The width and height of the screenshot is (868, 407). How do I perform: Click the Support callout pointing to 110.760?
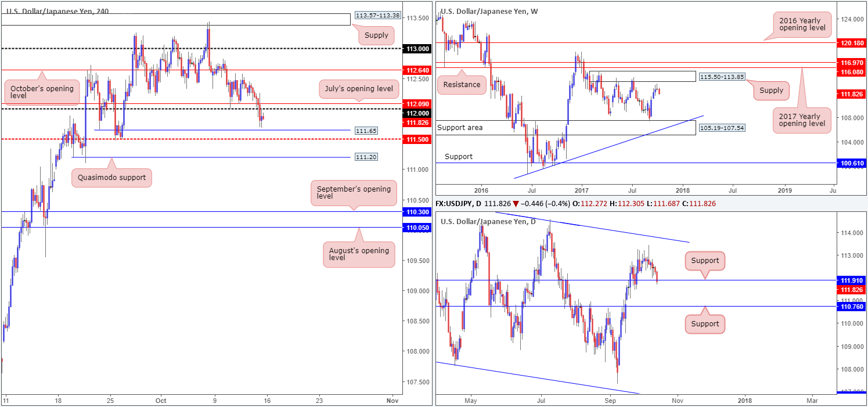point(705,324)
